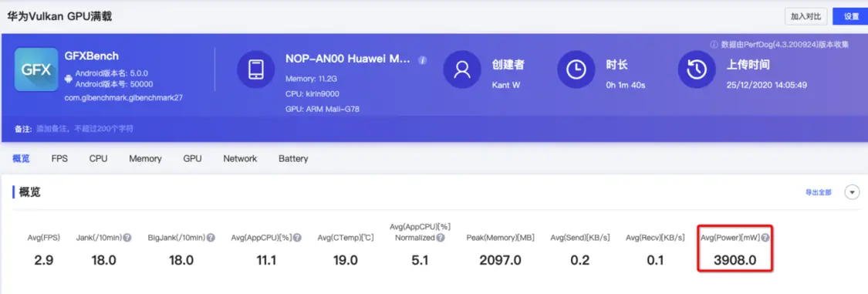Screen dimensions: 868x294
Task: Click the Android版本号: 50000 text
Action: coord(114,84)
